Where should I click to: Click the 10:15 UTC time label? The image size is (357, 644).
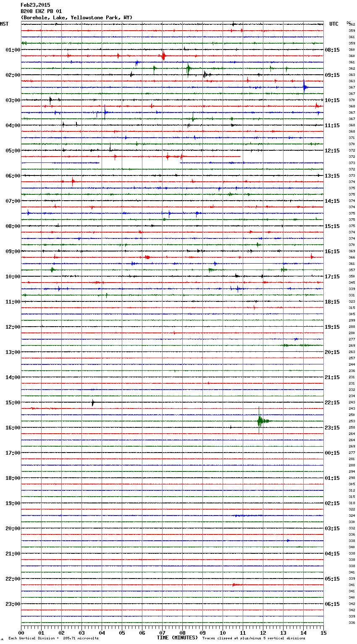tap(332, 100)
